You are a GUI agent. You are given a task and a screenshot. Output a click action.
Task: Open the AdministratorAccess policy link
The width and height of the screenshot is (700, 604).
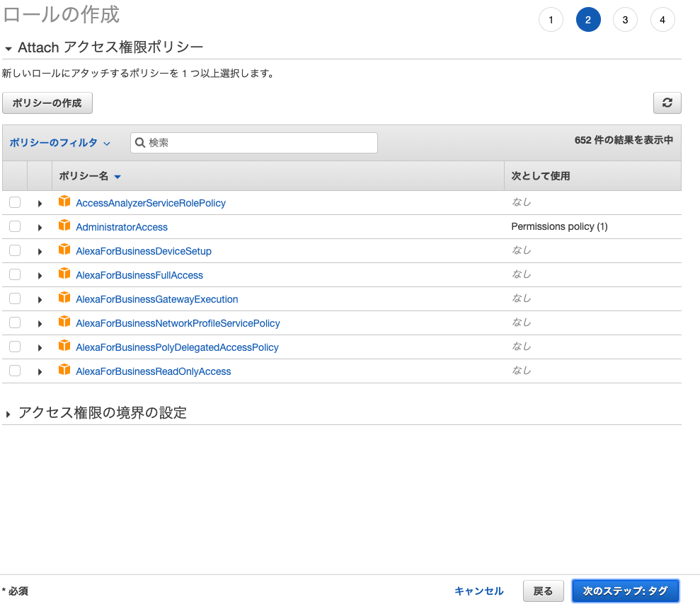click(x=122, y=226)
